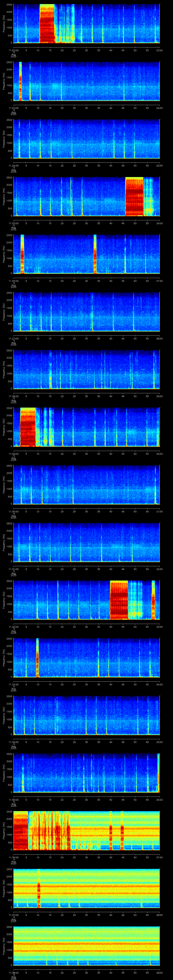This screenshot has width=173, height=980.
Task: Click the 11:34:00 start time label
Action: point(13,742)
